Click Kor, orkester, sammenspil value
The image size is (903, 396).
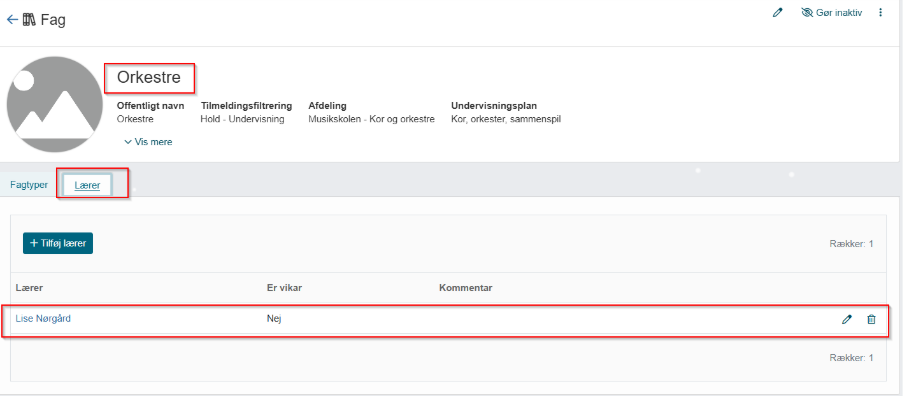click(506, 119)
